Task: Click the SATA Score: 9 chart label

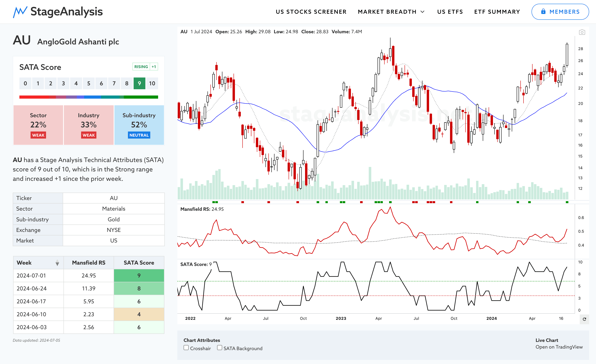Action: point(196,264)
